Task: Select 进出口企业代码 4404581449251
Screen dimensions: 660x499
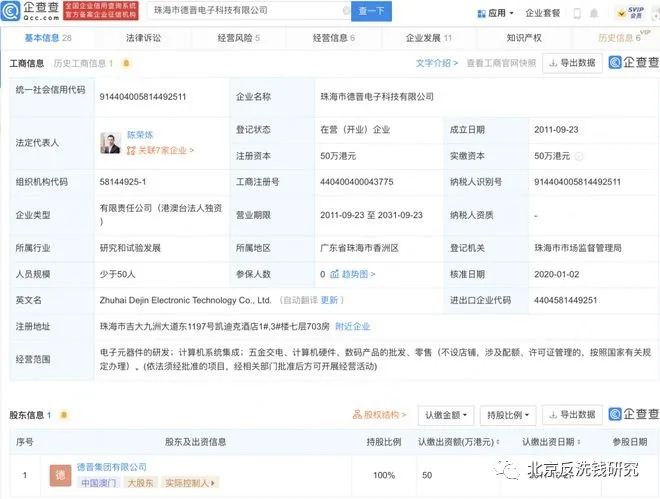Action: pos(565,300)
